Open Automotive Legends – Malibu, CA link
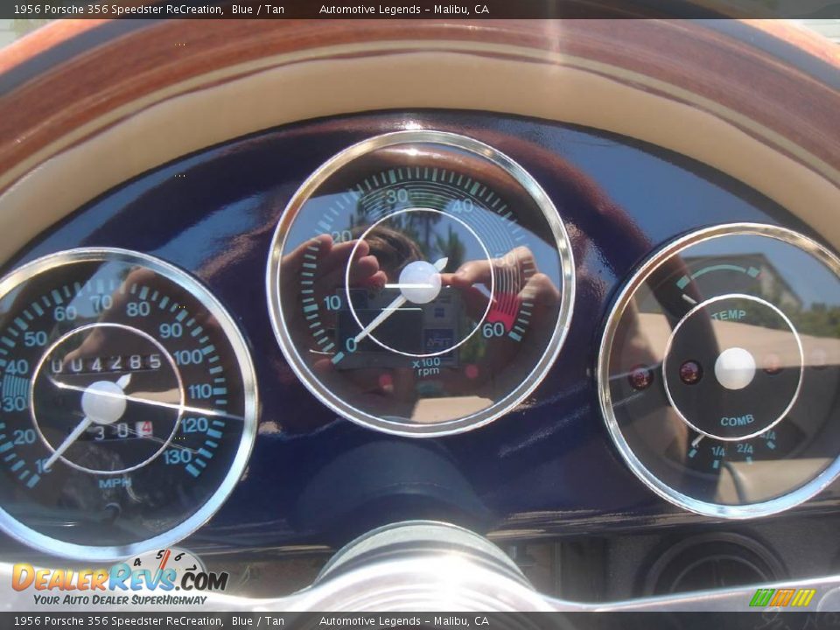This screenshot has width=840, height=630. (x=405, y=10)
